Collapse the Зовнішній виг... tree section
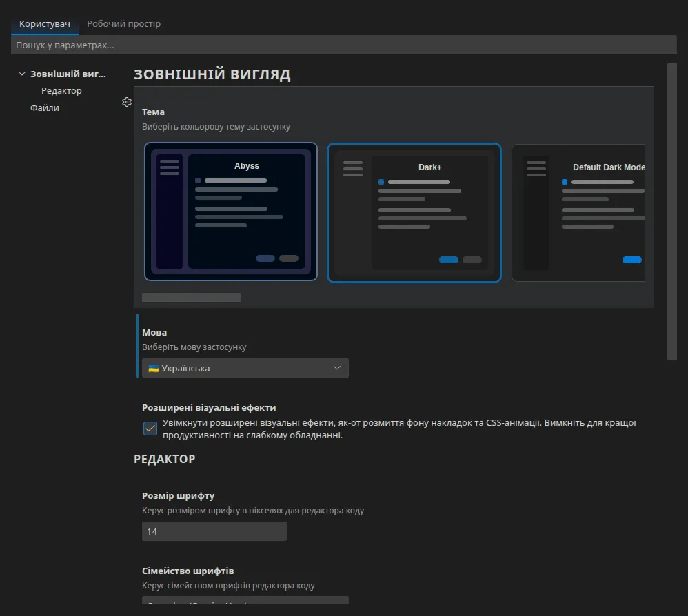688x616 pixels. [22, 74]
